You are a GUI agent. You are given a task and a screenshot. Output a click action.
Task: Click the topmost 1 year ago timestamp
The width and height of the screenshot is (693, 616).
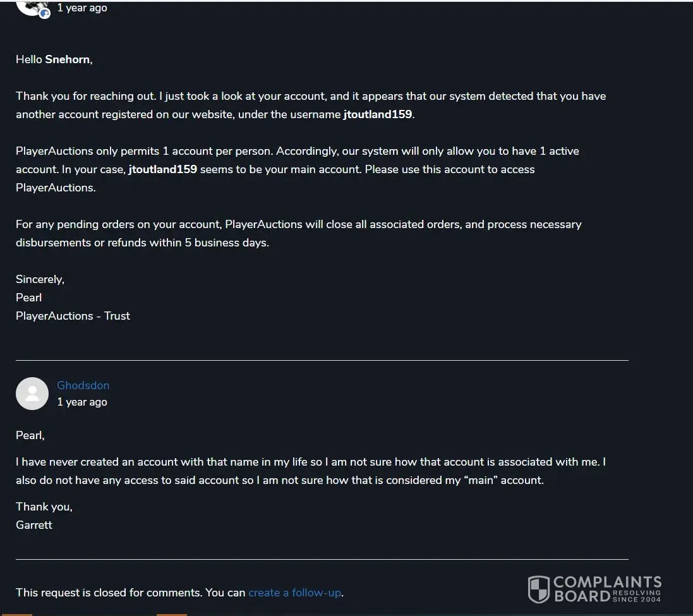tap(82, 8)
